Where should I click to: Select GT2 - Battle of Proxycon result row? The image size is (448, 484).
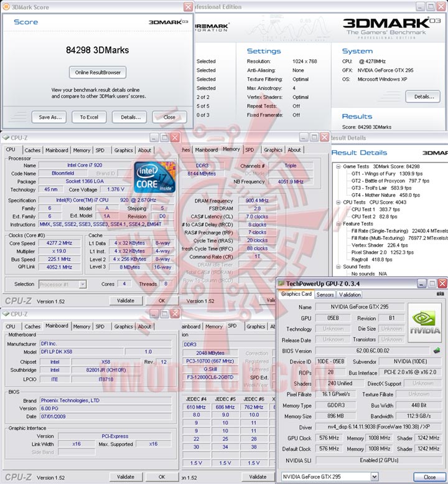click(x=390, y=181)
